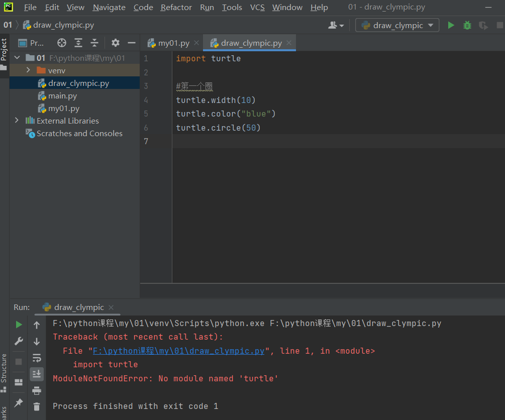The image size is (505, 420).
Task: Toggle soft-wrap in the Run console
Action: (37, 358)
